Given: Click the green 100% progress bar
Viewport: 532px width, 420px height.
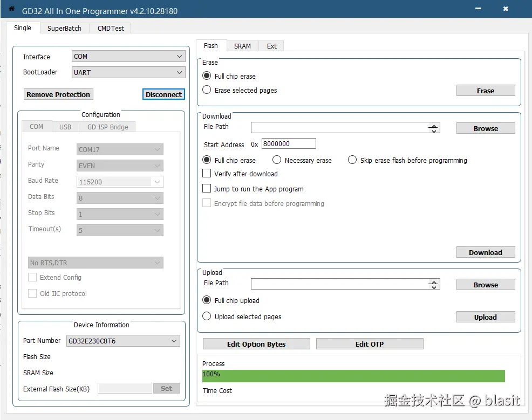Looking at the screenshot, I should click(x=353, y=376).
